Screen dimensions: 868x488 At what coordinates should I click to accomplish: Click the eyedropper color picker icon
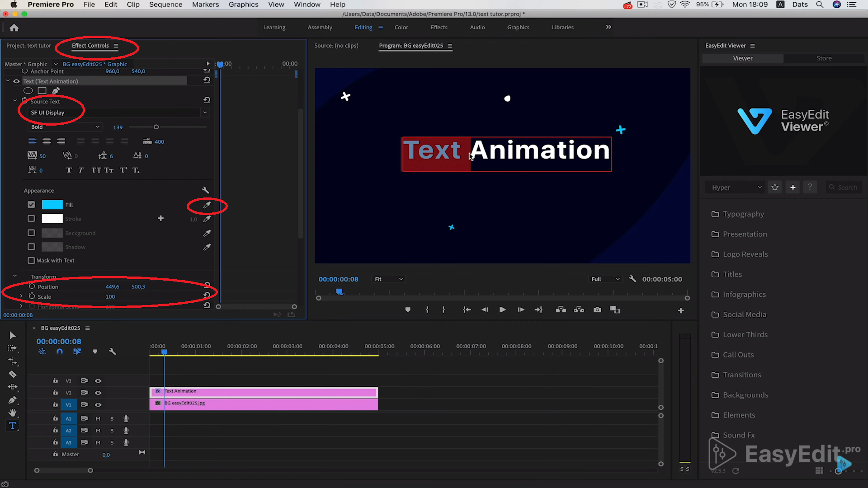(206, 205)
